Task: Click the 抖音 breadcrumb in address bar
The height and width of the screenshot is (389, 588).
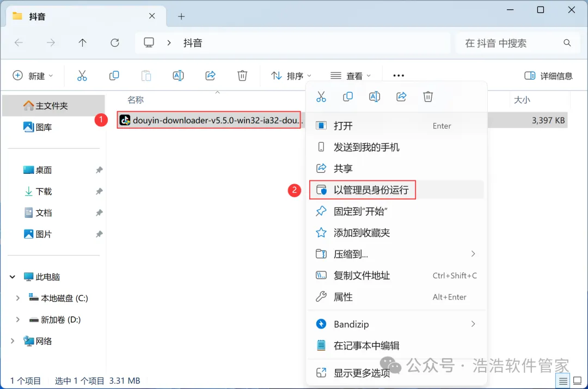Action: pos(193,42)
